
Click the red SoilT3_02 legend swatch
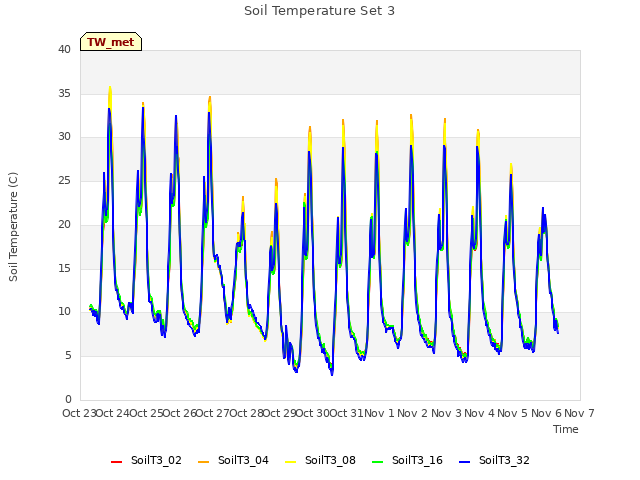point(116,462)
